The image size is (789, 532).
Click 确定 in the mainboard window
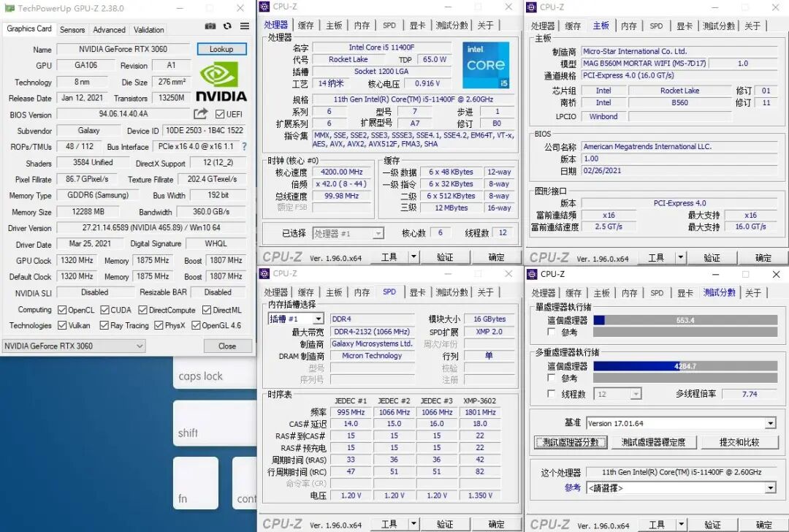[x=763, y=258]
